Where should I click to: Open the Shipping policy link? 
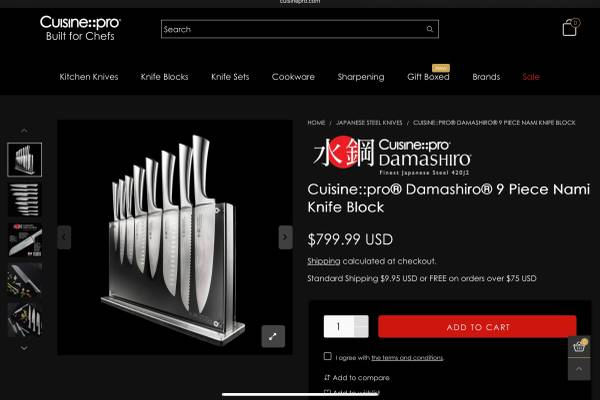point(323,261)
